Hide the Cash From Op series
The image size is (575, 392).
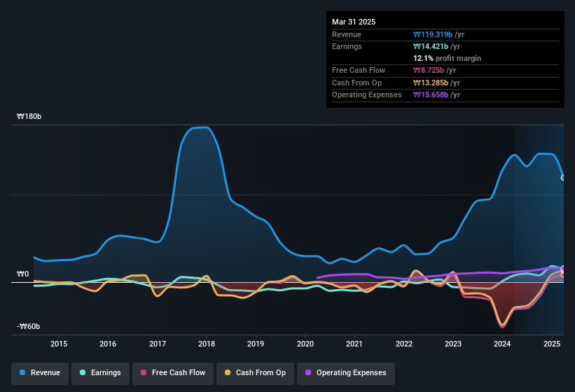click(255, 373)
